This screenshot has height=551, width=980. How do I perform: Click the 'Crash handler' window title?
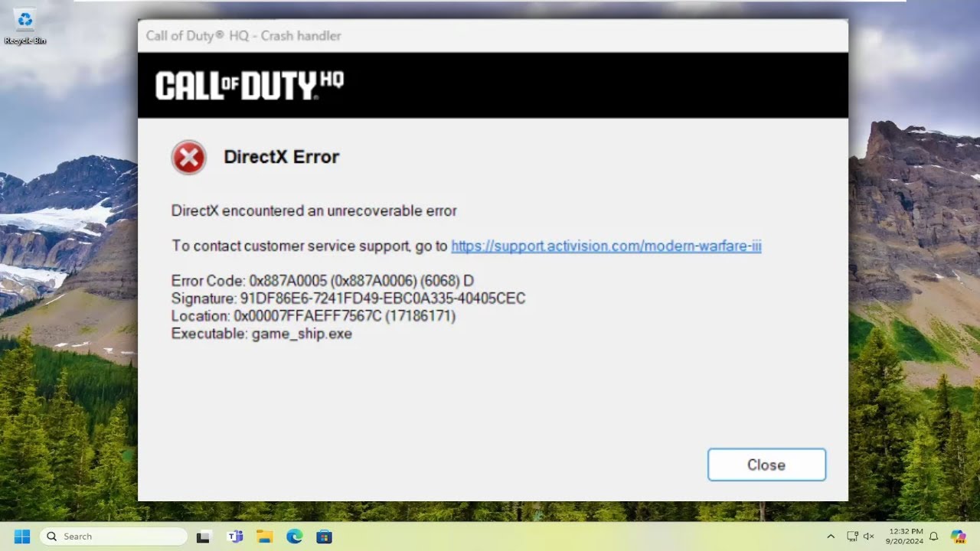[243, 36]
